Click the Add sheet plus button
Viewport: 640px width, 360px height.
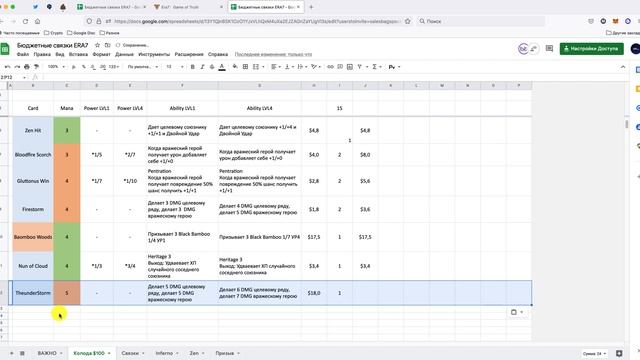coord(11,353)
